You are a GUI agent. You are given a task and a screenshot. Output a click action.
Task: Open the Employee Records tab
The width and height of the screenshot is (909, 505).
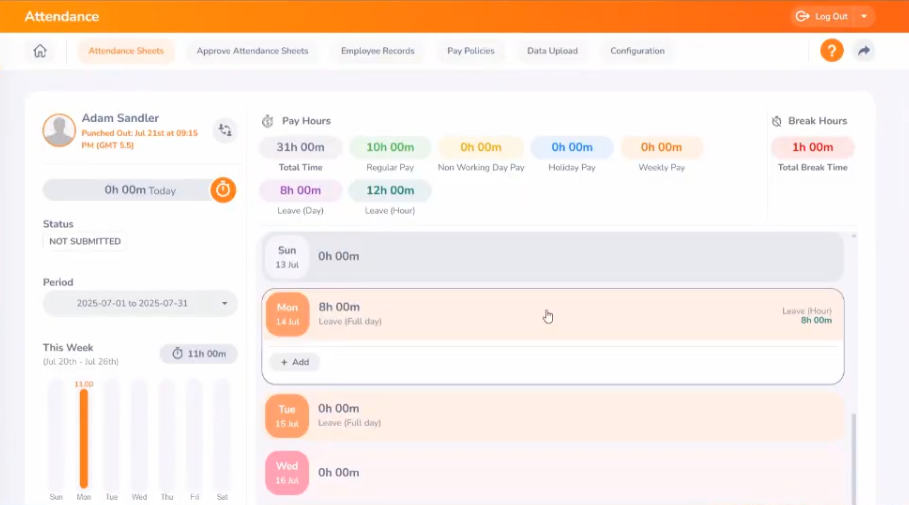pyautogui.click(x=377, y=51)
